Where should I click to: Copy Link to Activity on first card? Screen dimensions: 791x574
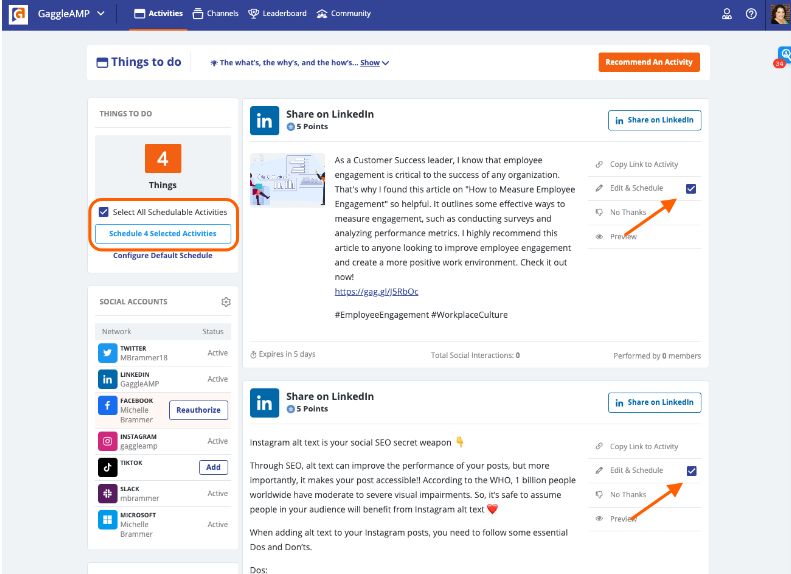coord(637,164)
